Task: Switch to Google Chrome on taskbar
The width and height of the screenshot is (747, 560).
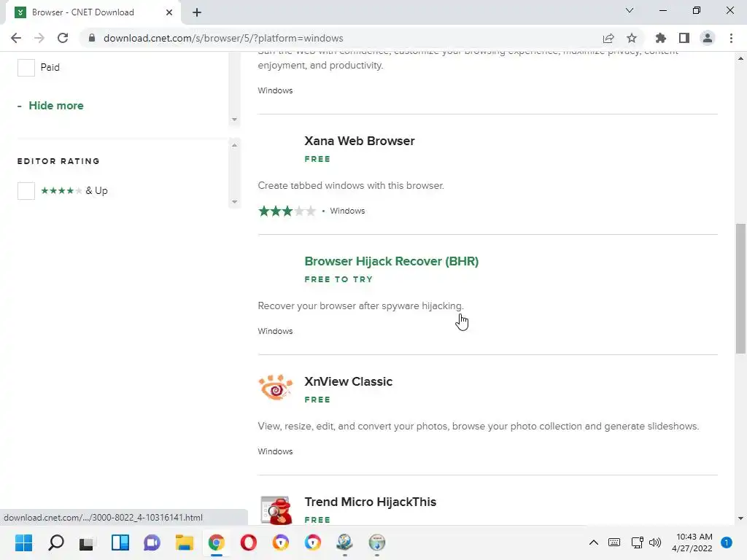Action: (216, 542)
